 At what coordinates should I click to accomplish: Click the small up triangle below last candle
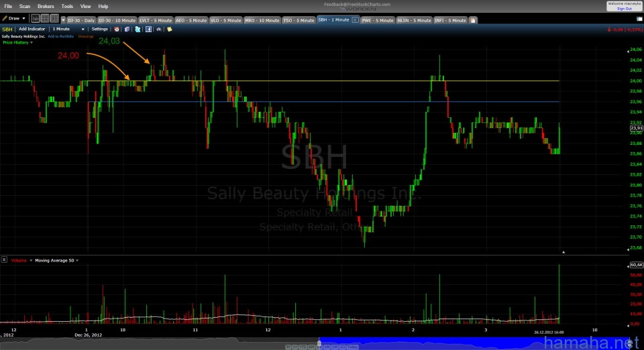pos(563,252)
